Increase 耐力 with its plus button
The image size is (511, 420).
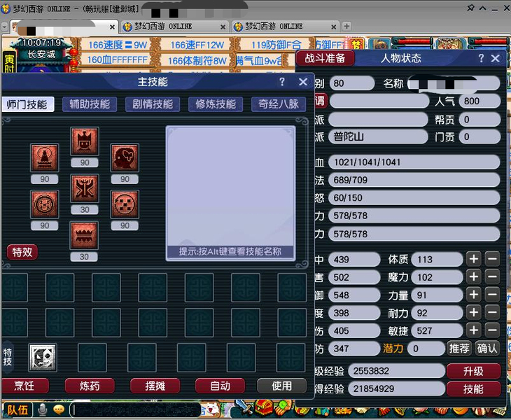coord(474,313)
